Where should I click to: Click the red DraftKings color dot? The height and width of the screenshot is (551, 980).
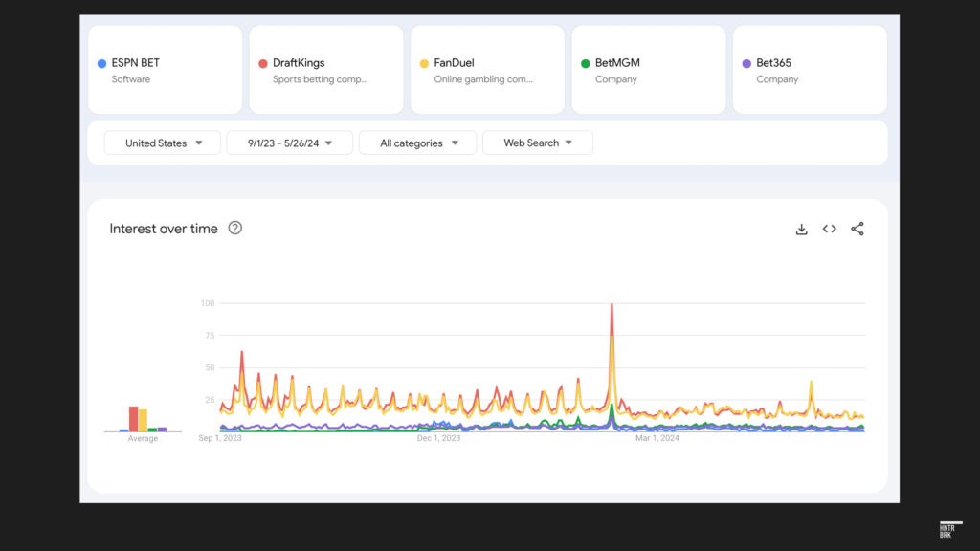[263, 63]
